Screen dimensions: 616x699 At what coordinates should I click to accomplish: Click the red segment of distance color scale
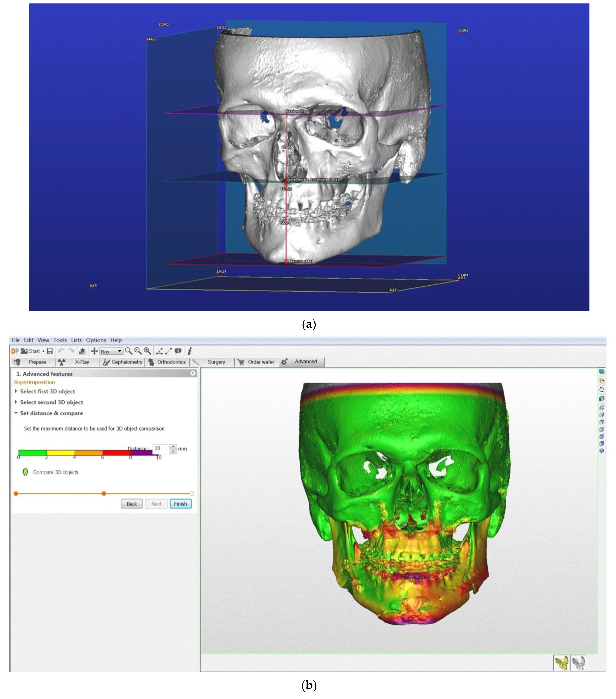coord(116,453)
